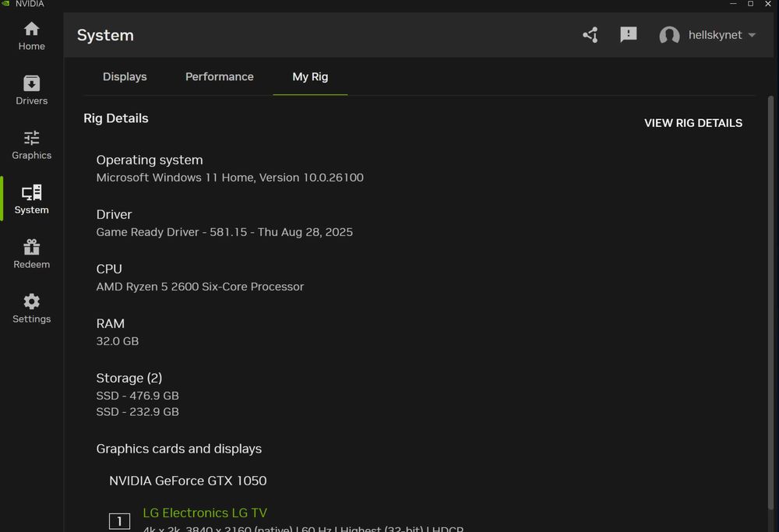Maximize the NVIDIA app window
This screenshot has height=532, width=779.
pyautogui.click(x=750, y=3)
